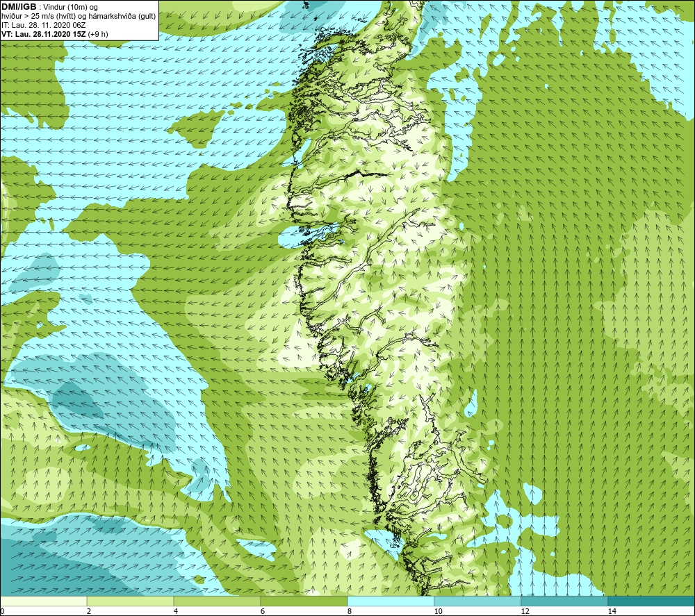
Task: Click the scale label 12
Action: [x=525, y=612]
